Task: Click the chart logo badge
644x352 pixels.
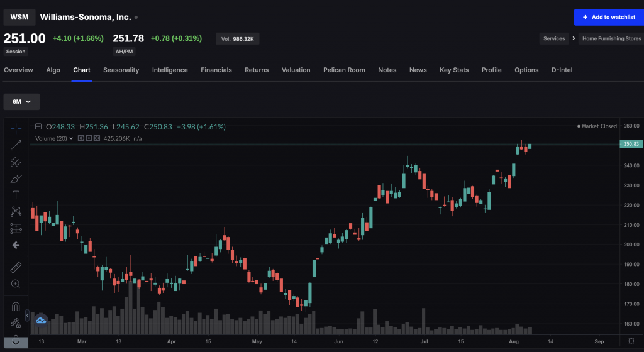Action: 41,321
